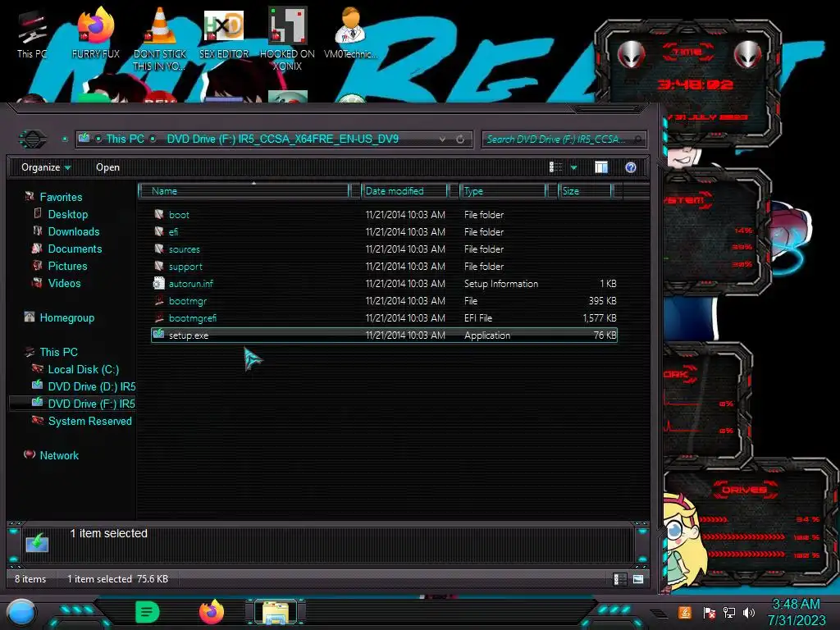Open the green notes app on taskbar
The height and width of the screenshot is (630, 840).
point(148,612)
